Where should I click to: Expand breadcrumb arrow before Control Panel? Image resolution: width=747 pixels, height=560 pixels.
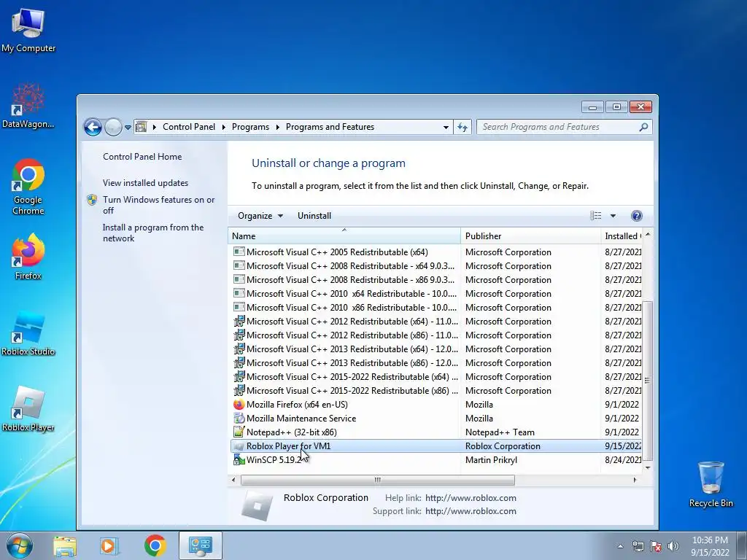pyautogui.click(x=155, y=127)
